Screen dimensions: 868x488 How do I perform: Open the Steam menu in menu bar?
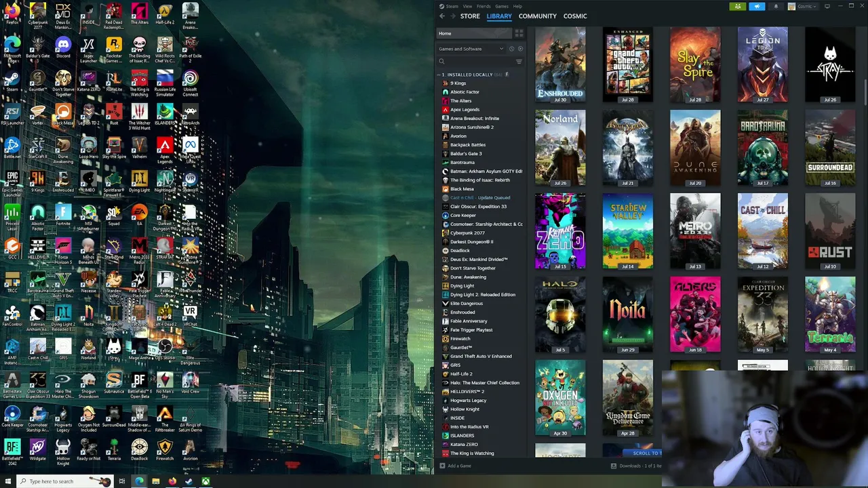[449, 6]
